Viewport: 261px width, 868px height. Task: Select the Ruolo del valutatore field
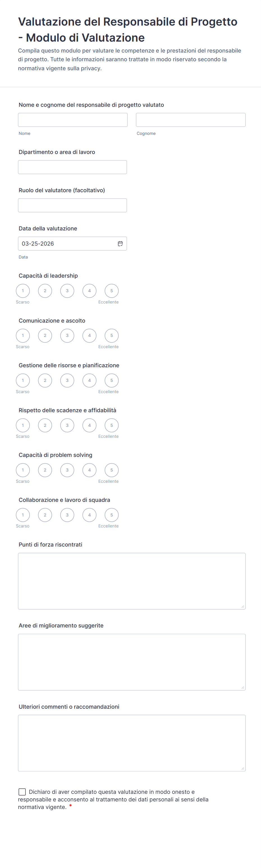click(x=72, y=205)
